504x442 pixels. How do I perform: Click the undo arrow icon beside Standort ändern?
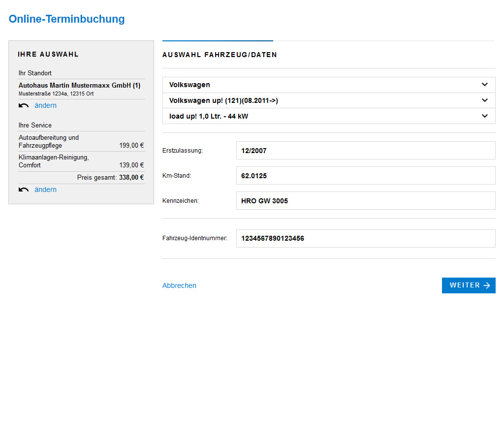pos(23,106)
